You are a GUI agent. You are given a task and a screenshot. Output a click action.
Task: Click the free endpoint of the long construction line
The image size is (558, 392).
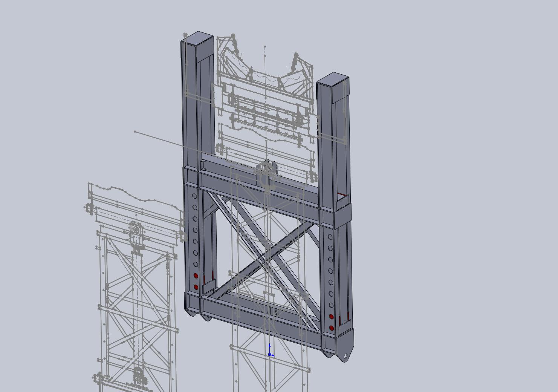point(135,132)
